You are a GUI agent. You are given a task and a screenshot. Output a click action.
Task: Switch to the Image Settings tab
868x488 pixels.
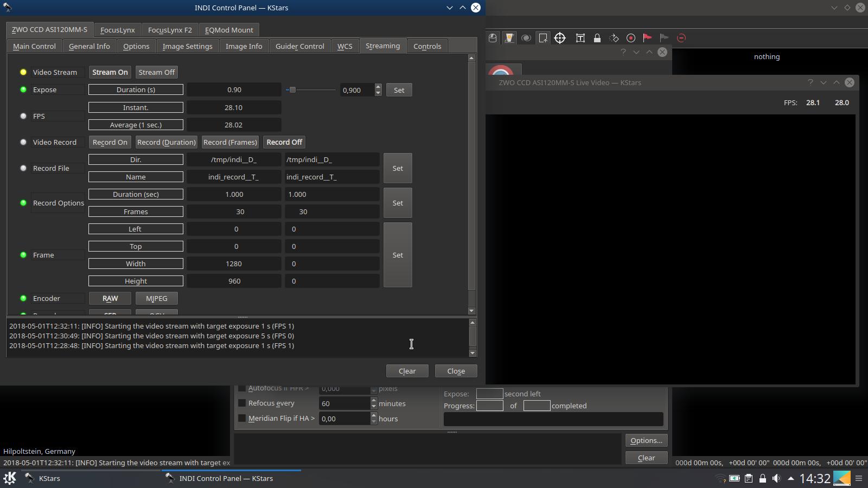pyautogui.click(x=187, y=46)
